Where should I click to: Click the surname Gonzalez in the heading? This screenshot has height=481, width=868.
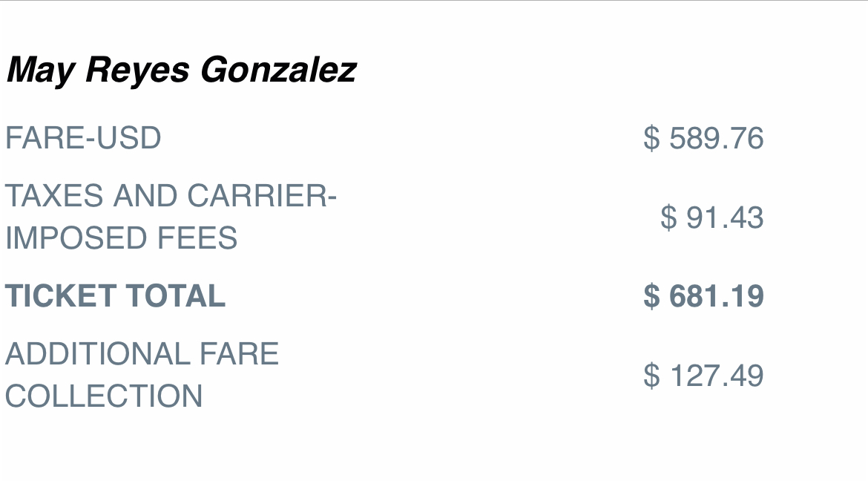point(278,71)
